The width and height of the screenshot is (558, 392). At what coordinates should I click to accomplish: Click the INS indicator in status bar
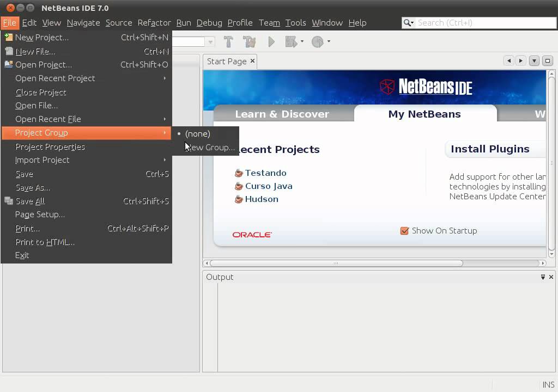click(x=548, y=385)
